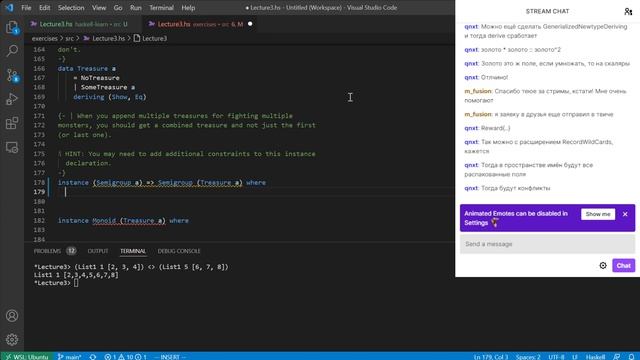Click the '| SomeTreasure a' code line
Viewport: 640px width, 360px height.
(x=104, y=87)
